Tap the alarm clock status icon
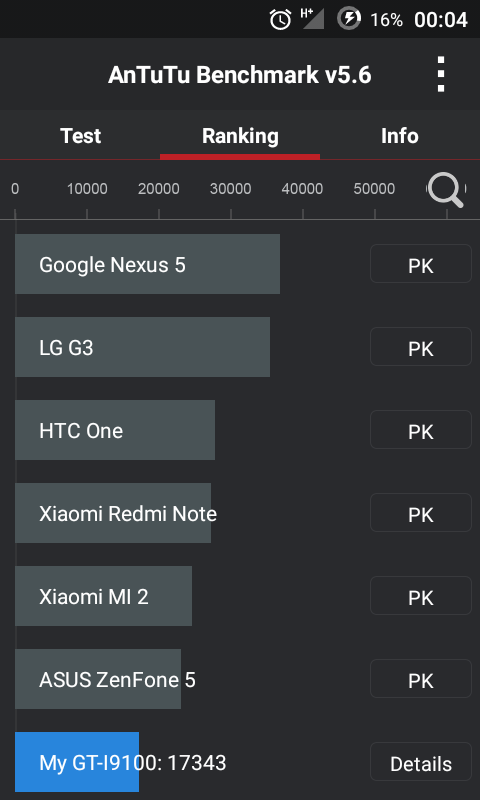 280,20
